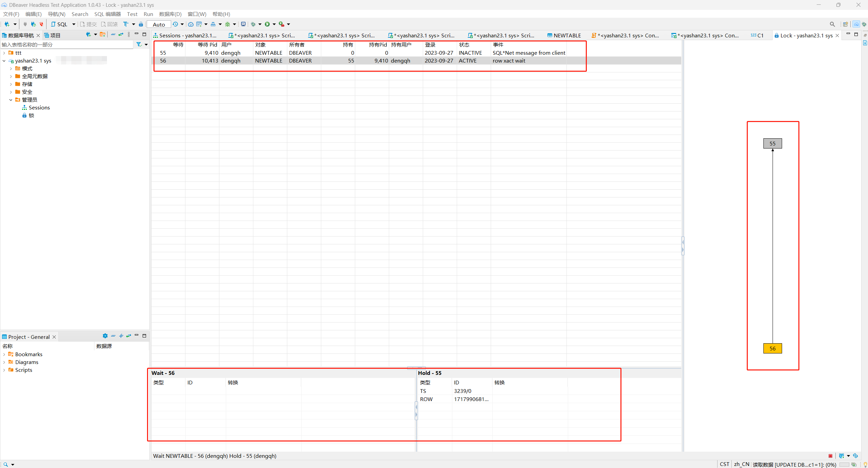Click the Open Perspective table icon
This screenshot has height=468, width=868.
(x=846, y=24)
